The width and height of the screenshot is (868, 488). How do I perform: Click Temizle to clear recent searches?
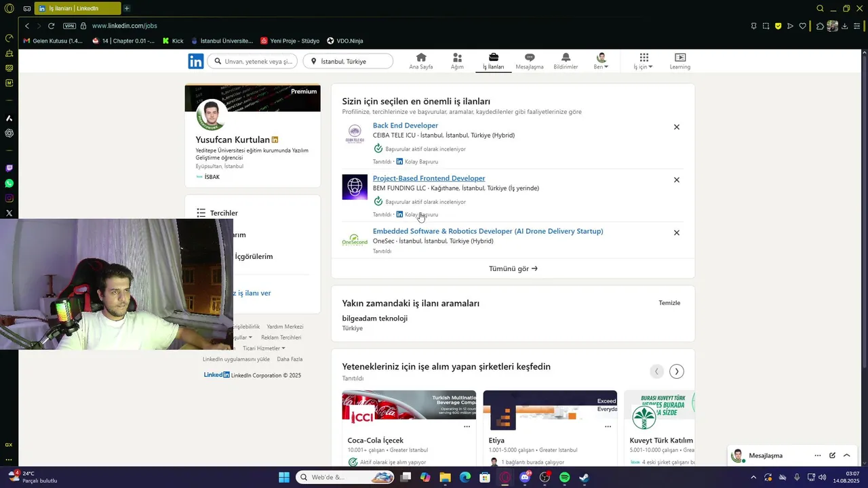[669, 303]
